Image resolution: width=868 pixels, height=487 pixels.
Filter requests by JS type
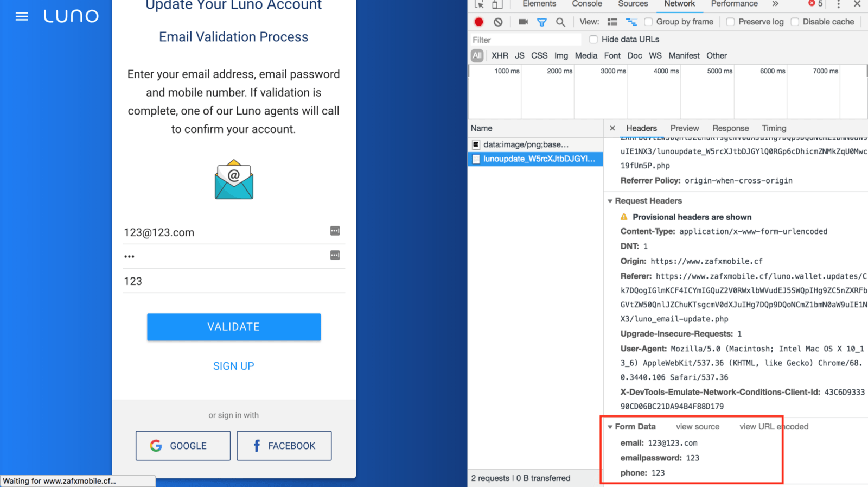(x=519, y=55)
